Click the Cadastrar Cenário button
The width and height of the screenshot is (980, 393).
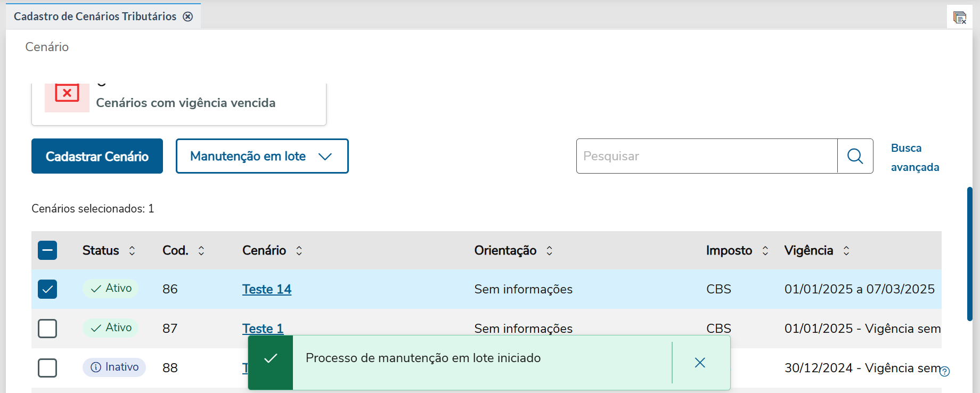click(x=97, y=156)
